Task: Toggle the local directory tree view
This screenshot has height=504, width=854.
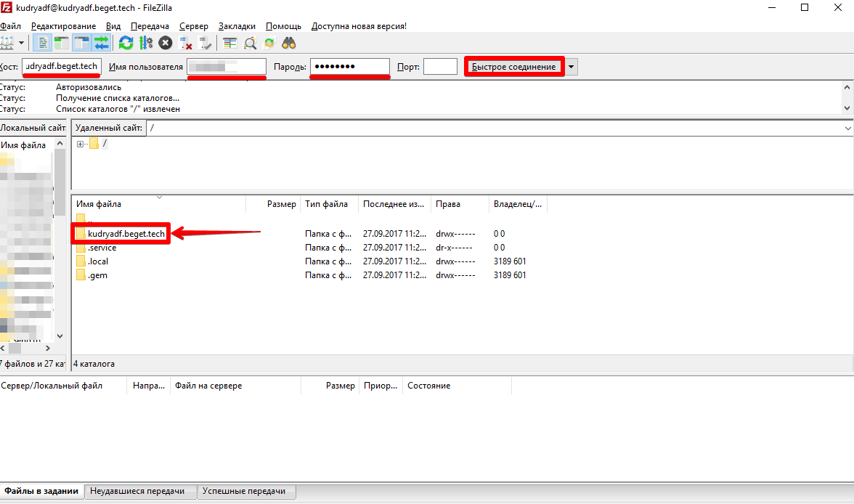Action: pos(62,43)
